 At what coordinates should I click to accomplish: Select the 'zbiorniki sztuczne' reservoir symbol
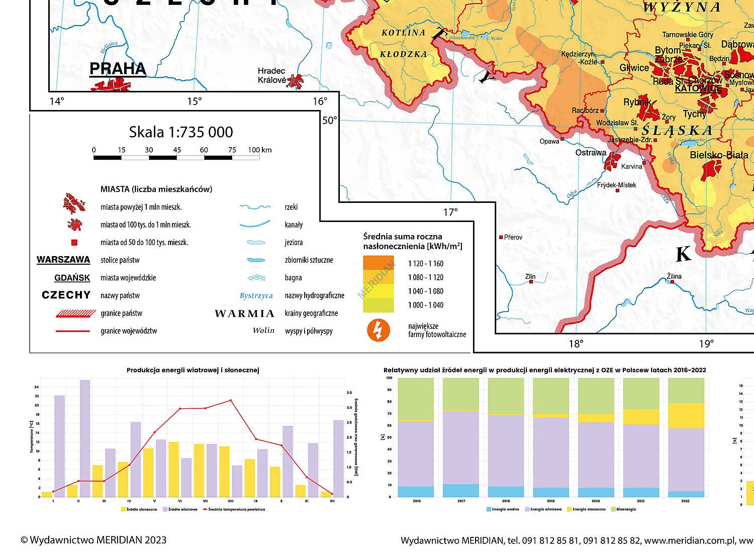click(256, 260)
